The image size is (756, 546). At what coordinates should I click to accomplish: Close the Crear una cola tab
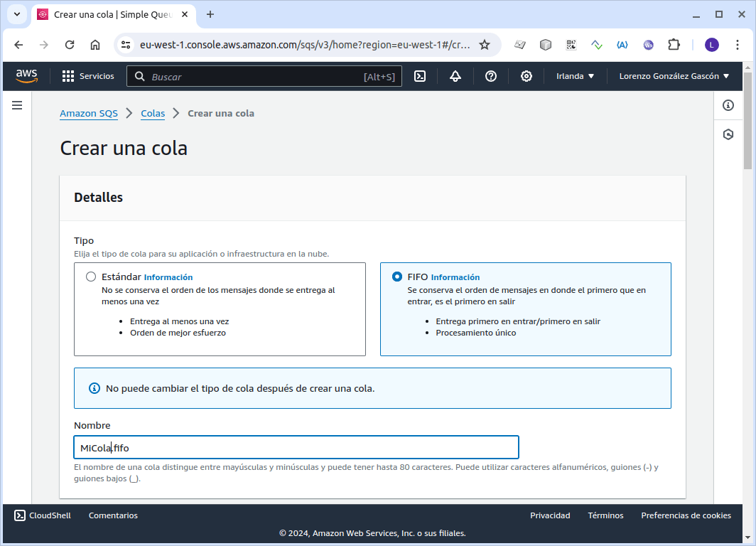185,14
